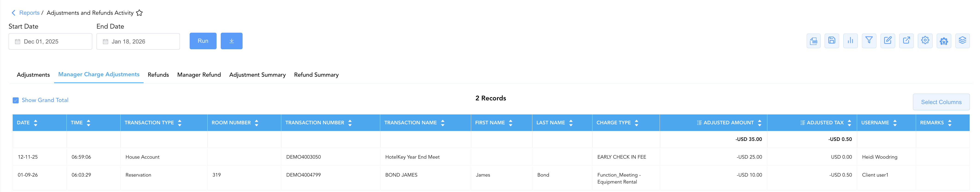Click the gear with wrench icon
This screenshot has width=980, height=192.
click(944, 41)
